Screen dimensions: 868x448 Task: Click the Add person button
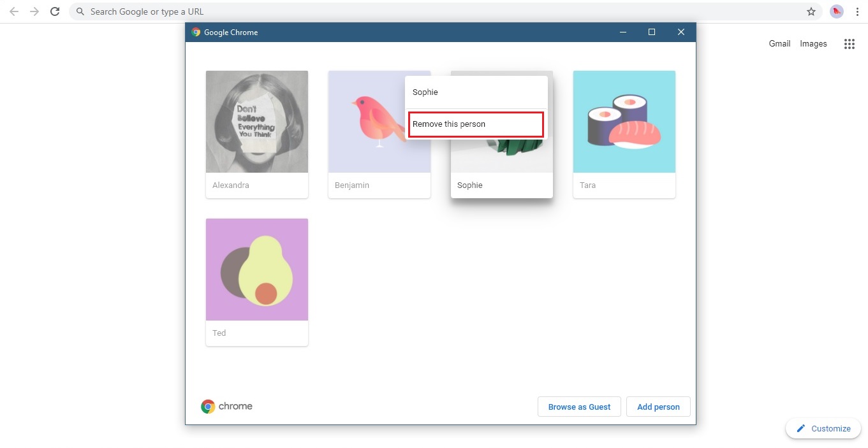658,407
